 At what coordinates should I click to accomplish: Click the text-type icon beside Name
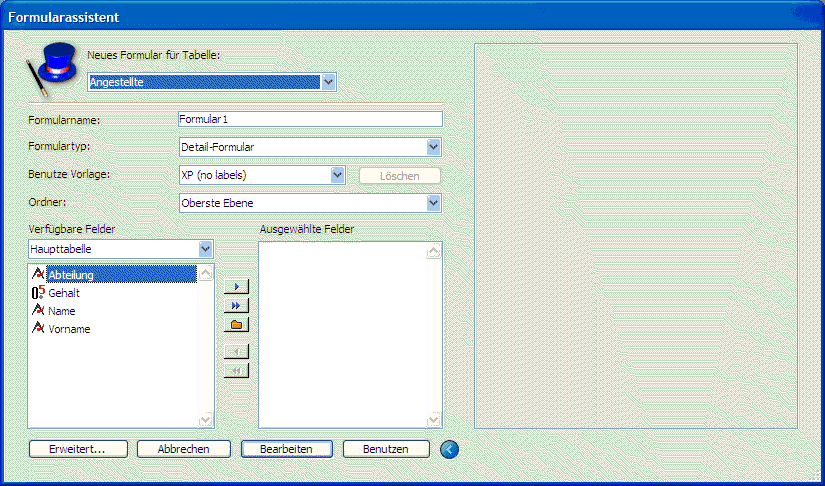(x=39, y=311)
